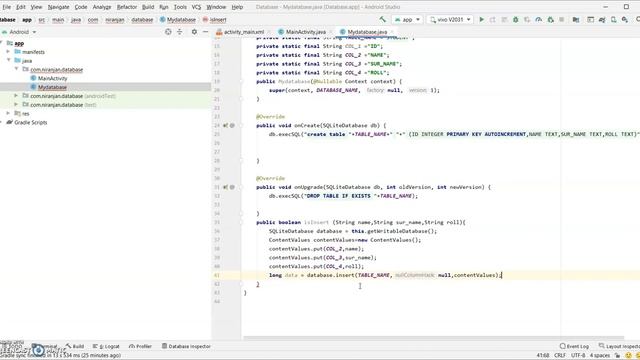
Task: Expand the manifests folder
Action: (x=8, y=51)
